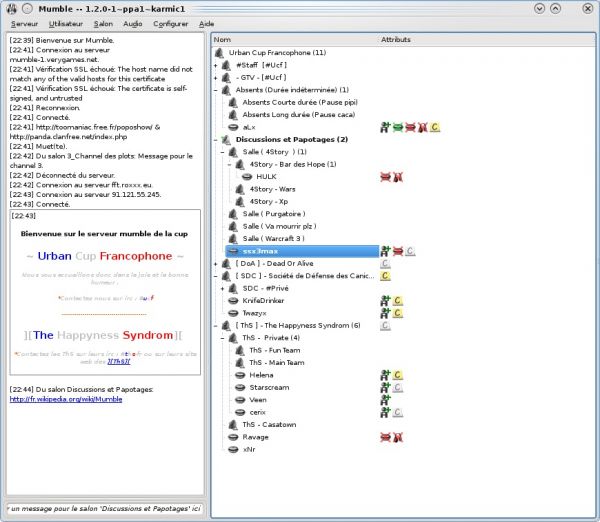Click the comment icon beside Dead Or Alive channel
600x522 pixels.
385,263
